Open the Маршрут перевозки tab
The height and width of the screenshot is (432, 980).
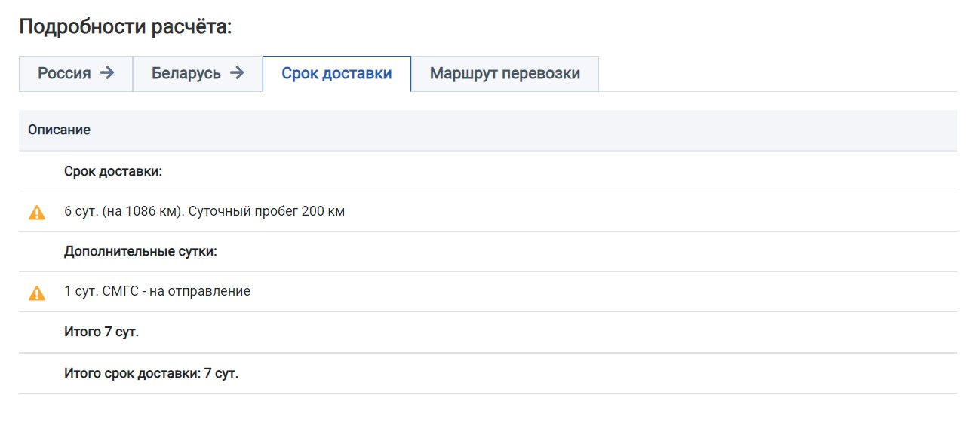coord(505,74)
